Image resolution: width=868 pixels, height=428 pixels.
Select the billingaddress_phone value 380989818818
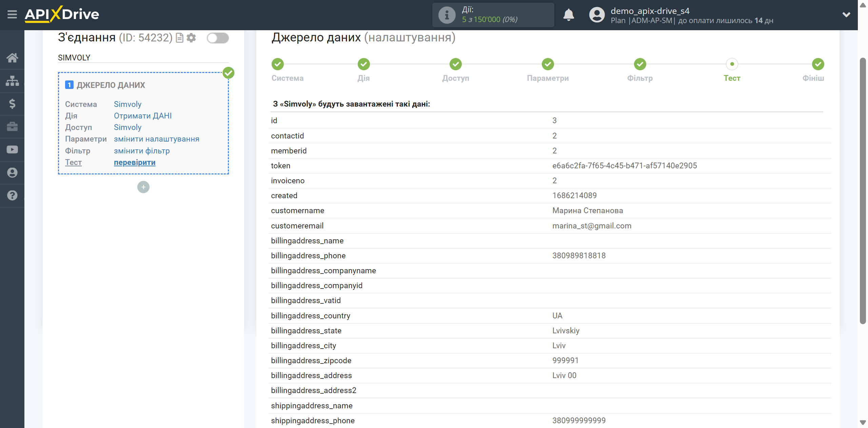tap(579, 256)
